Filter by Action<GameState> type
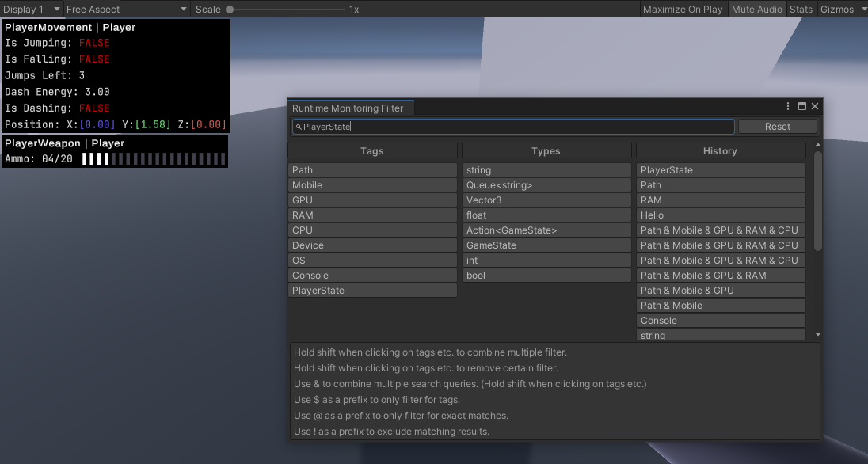Image resolution: width=868 pixels, height=464 pixels. [x=546, y=230]
